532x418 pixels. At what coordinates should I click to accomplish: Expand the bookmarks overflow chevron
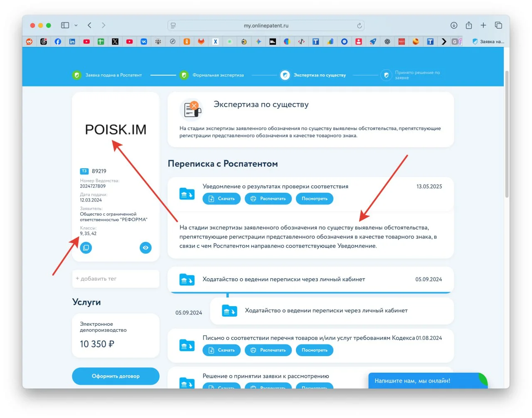(444, 42)
